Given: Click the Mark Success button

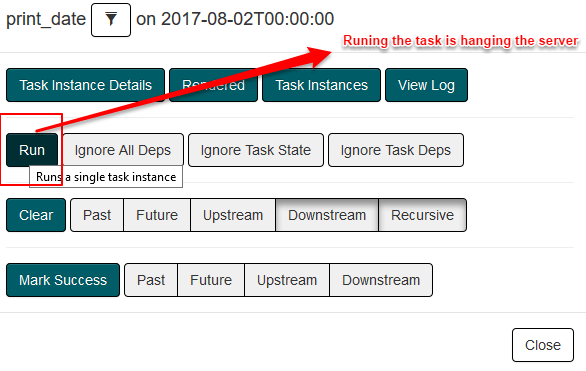Looking at the screenshot, I should [x=63, y=280].
